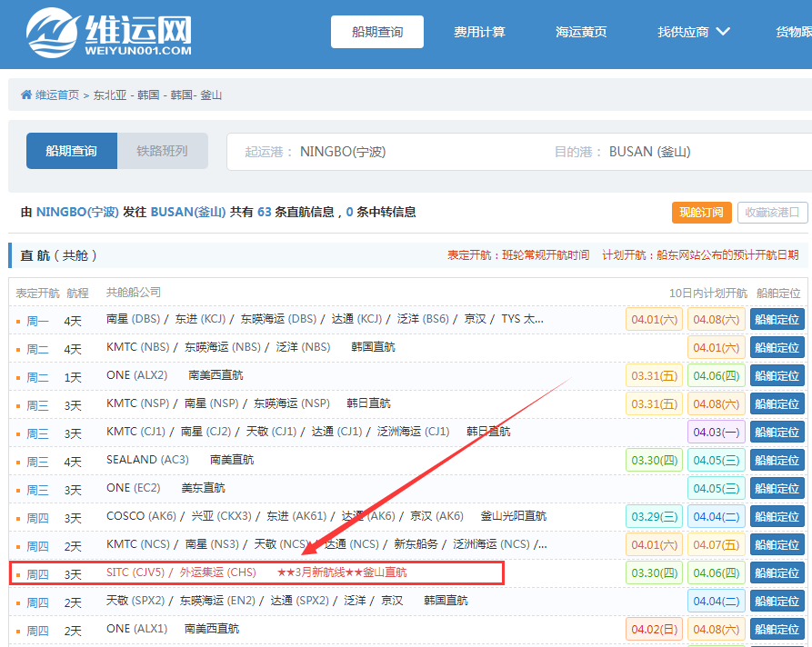
Task: Open the 船期查询 top navigation tab
Action: point(377,32)
